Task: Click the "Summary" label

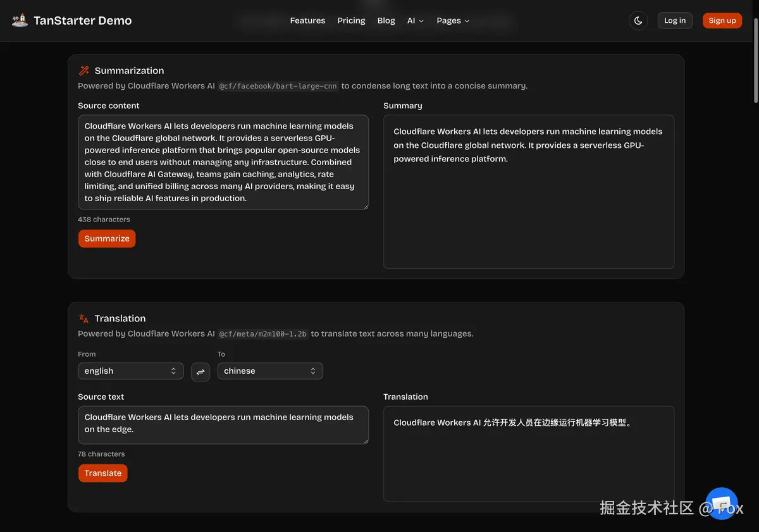Action: pos(403,106)
